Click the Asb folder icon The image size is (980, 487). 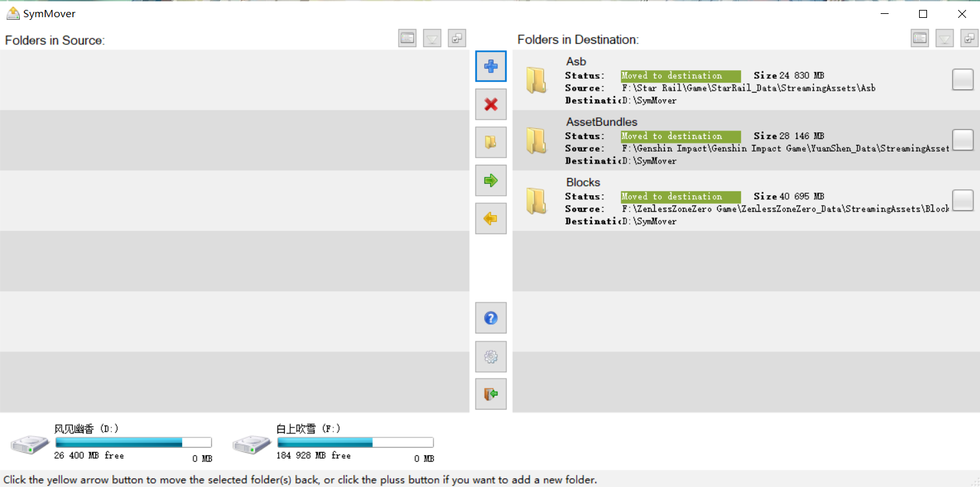coord(536,80)
